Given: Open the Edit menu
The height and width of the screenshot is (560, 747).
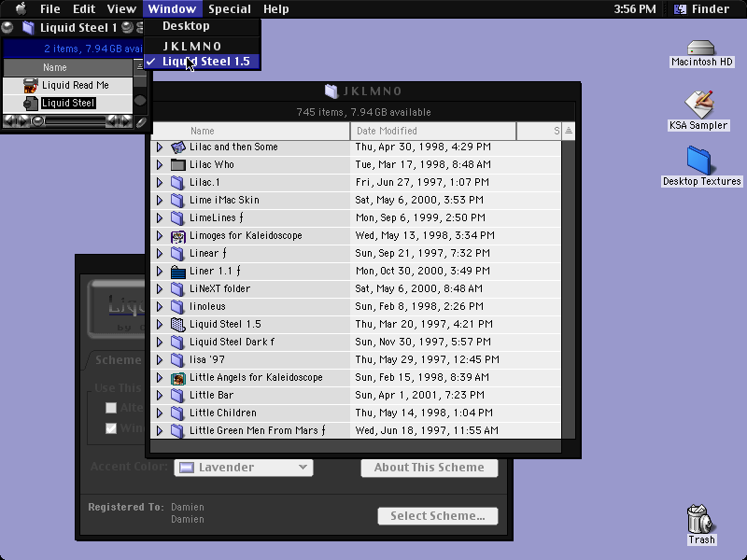Looking at the screenshot, I should [x=84, y=9].
